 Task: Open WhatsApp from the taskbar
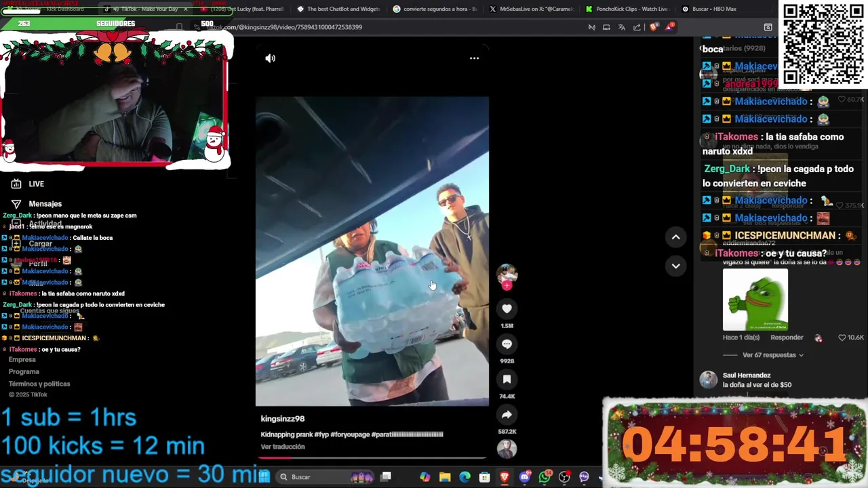(545, 477)
